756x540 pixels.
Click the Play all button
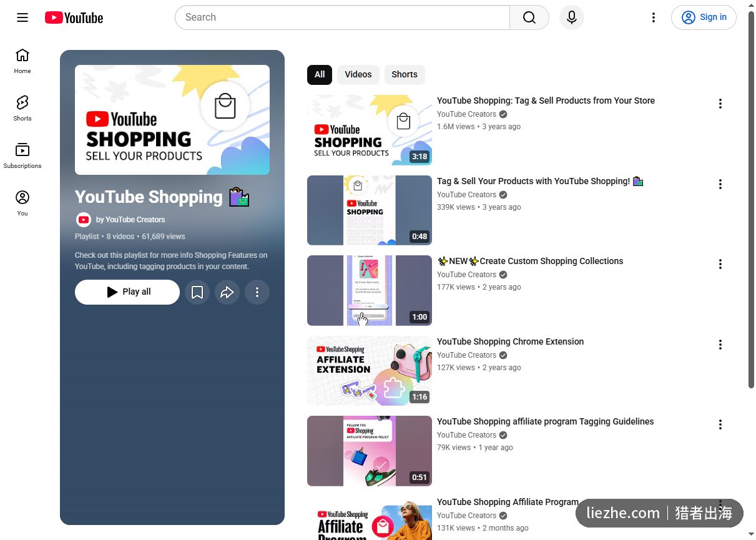pyautogui.click(x=127, y=292)
